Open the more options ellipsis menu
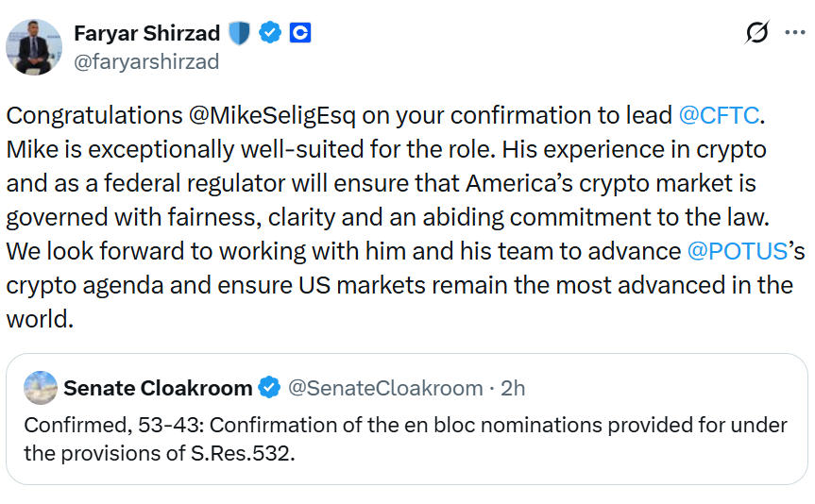815x504 pixels. 795,33
